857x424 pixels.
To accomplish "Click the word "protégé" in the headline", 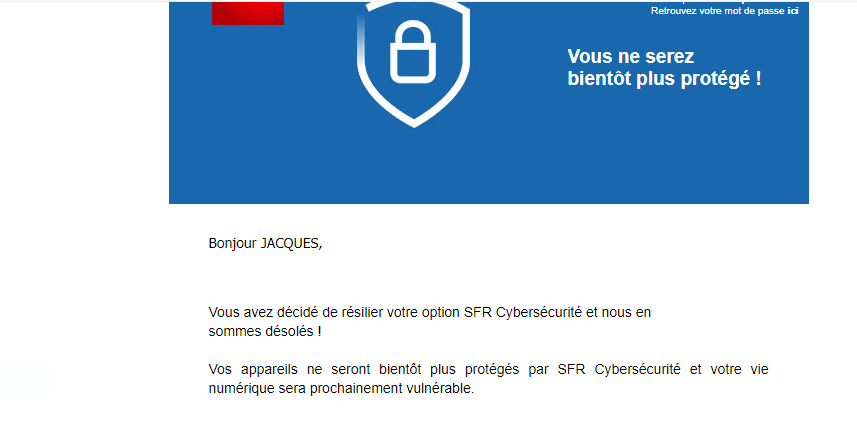I will [714, 78].
